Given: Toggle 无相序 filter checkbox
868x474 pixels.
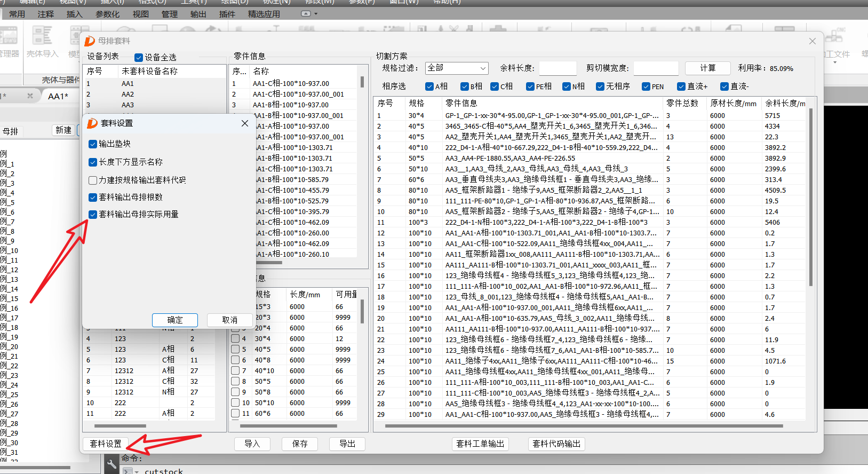Looking at the screenshot, I should (x=600, y=86).
